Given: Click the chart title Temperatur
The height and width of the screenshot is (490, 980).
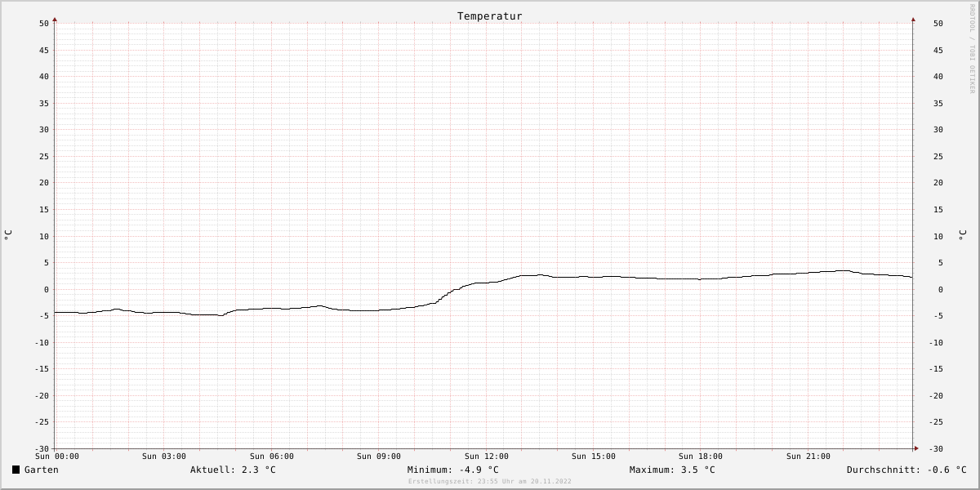Looking at the screenshot, I should click(489, 16).
